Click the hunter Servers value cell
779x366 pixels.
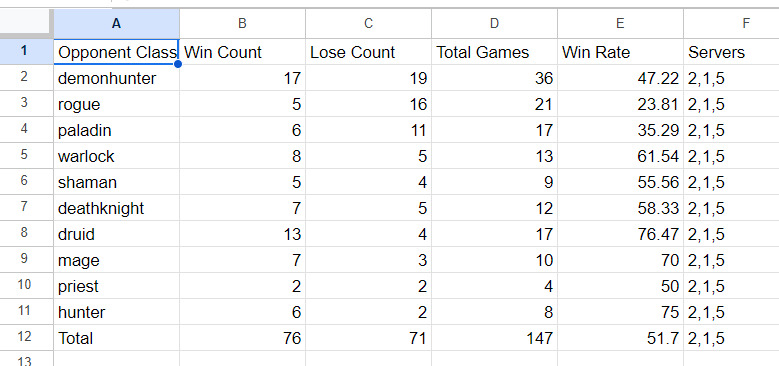pyautogui.click(x=731, y=312)
